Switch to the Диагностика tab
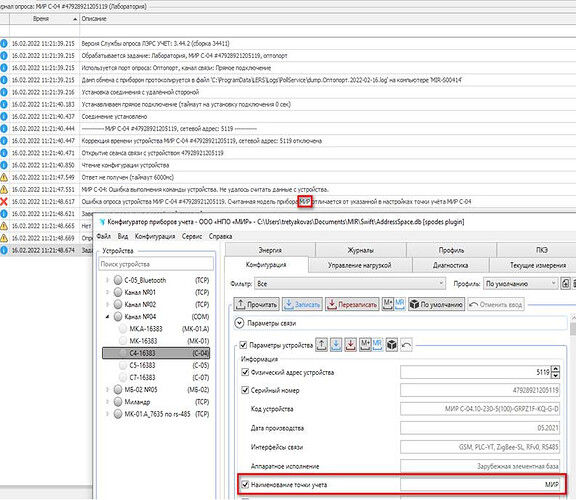 [450, 265]
